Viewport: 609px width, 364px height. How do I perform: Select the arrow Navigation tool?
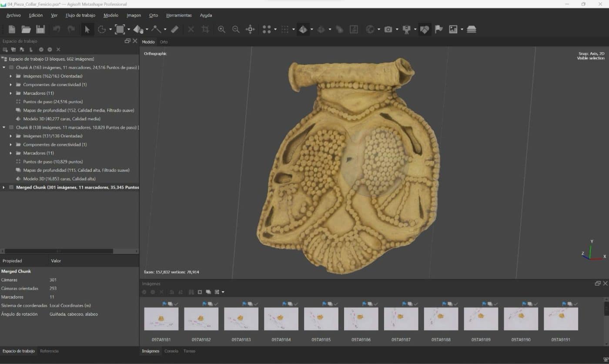point(87,30)
